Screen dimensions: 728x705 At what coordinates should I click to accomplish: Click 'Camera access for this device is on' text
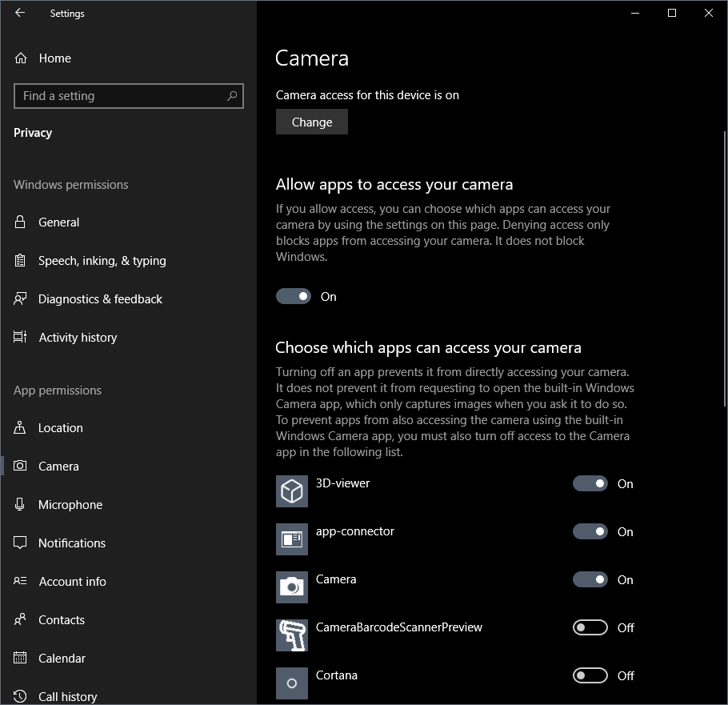pyautogui.click(x=367, y=95)
